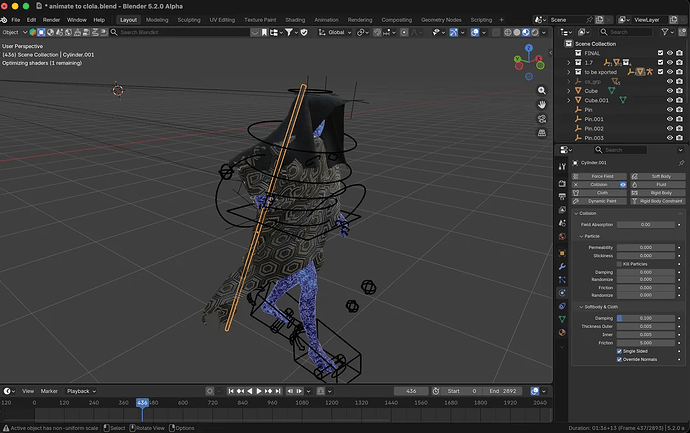Toggle Kill Particles checkbox
690x433 pixels.
coord(619,264)
